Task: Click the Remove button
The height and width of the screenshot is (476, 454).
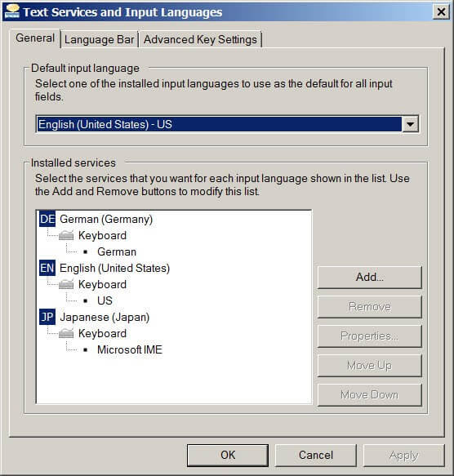Action: click(369, 307)
